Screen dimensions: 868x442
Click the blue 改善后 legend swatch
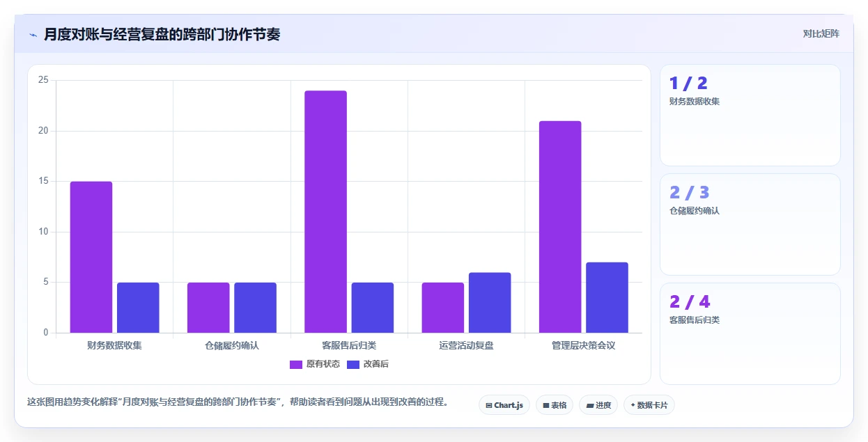coord(353,365)
